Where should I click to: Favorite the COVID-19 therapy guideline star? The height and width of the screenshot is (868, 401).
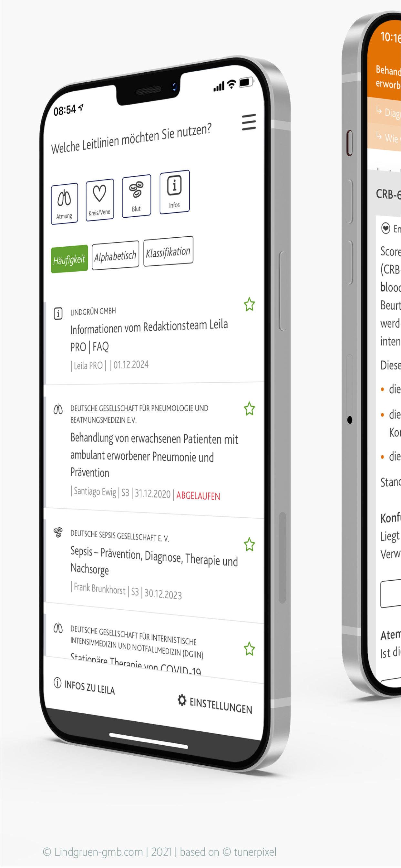[x=249, y=649]
